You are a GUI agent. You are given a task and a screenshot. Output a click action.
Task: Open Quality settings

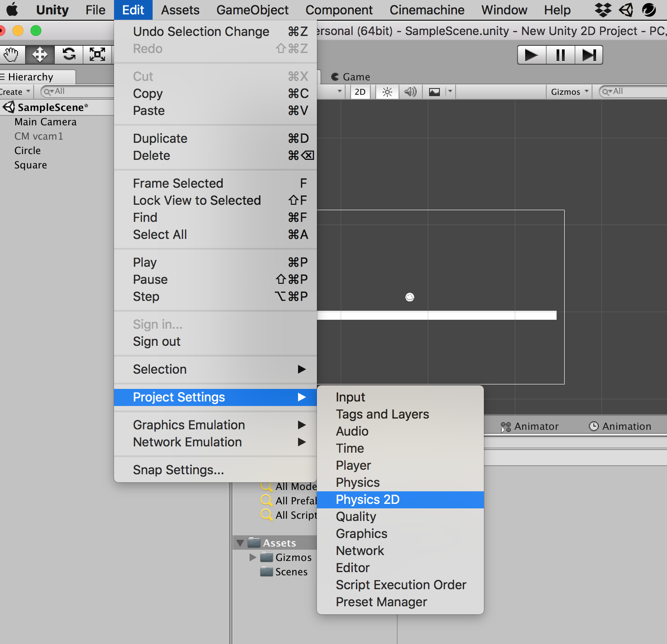pyautogui.click(x=400, y=516)
